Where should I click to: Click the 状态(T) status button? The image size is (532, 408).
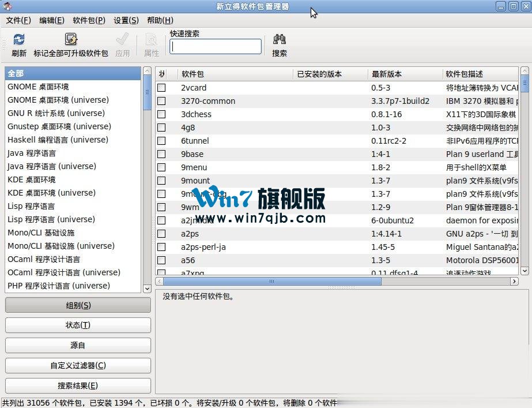coord(78,325)
